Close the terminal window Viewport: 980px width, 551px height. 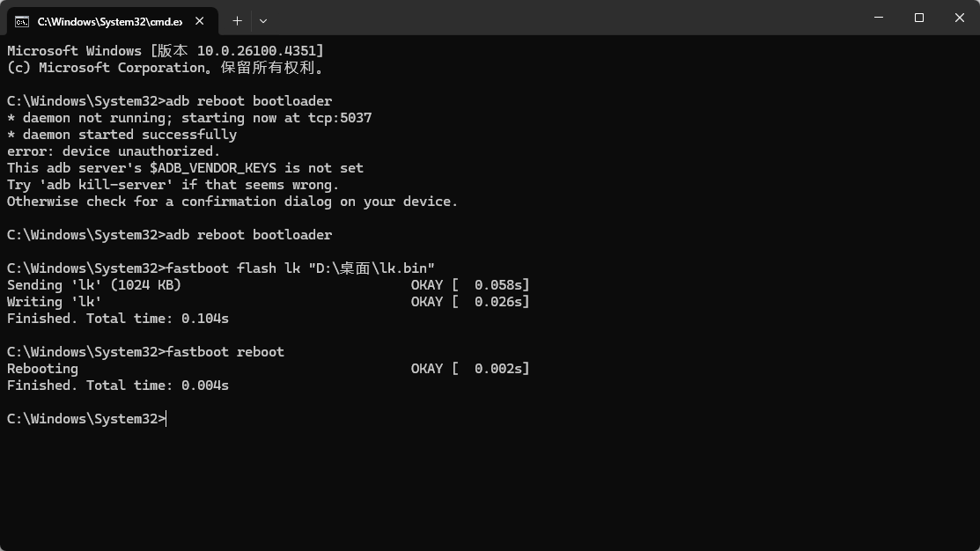[x=960, y=18]
